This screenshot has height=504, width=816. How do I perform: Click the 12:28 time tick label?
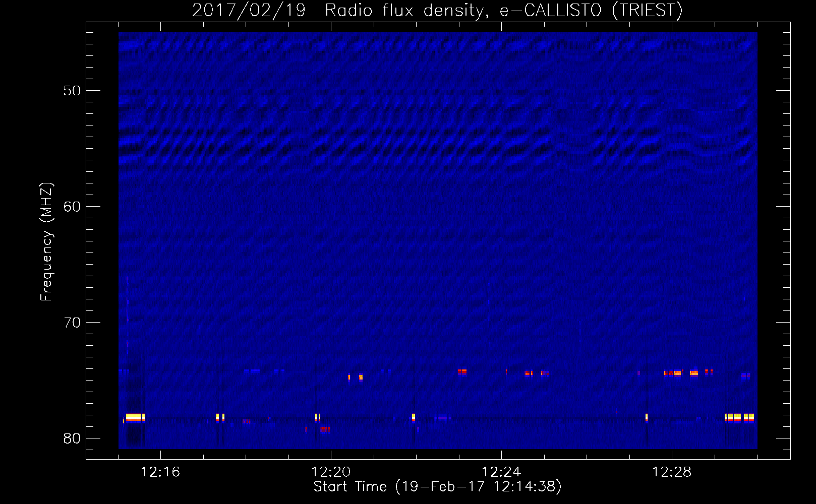click(x=672, y=472)
